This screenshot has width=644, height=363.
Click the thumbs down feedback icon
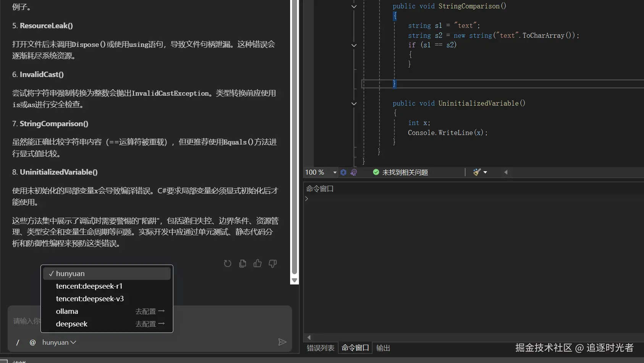point(273,263)
